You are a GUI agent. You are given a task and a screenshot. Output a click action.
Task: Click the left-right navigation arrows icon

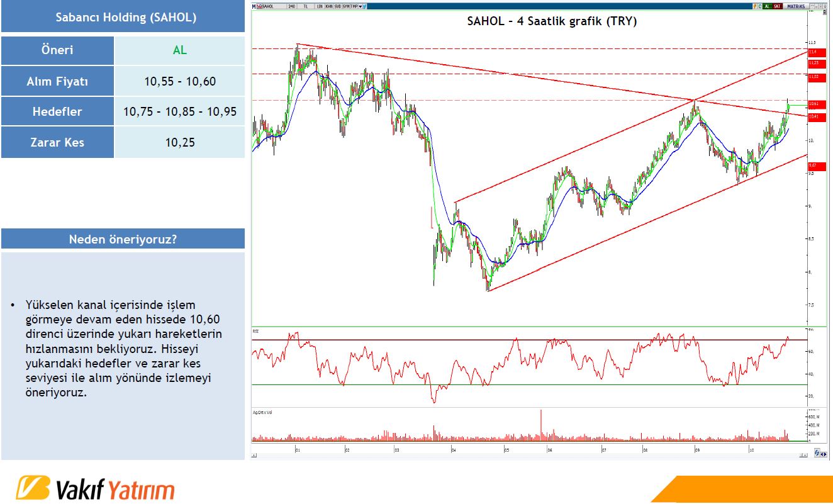click(824, 454)
